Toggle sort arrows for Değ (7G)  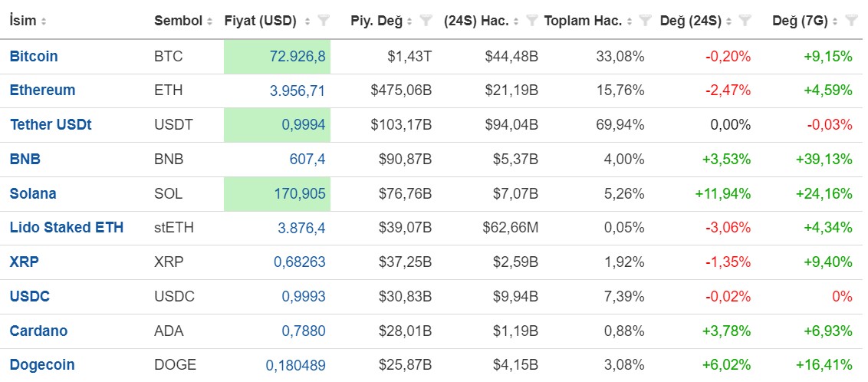click(835, 21)
